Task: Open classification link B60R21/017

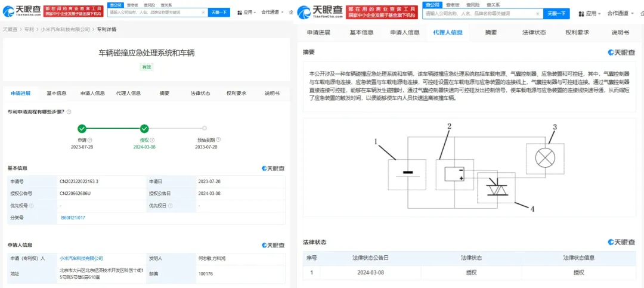Action: (x=72, y=217)
